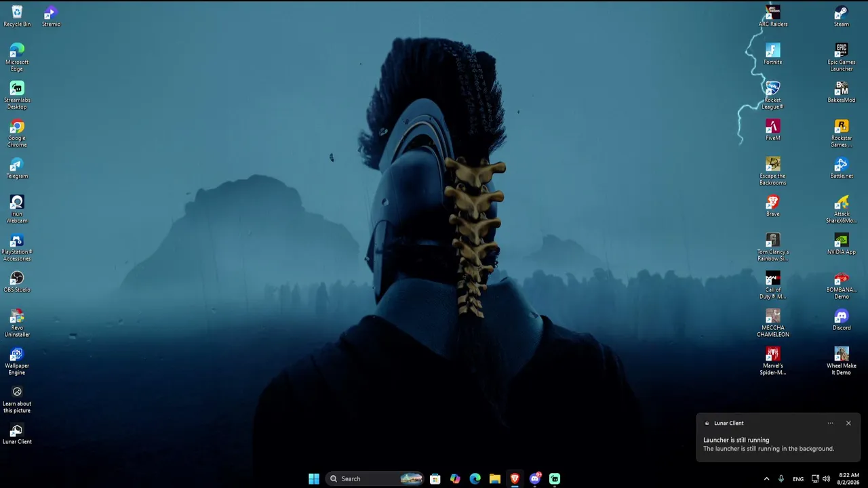The width and height of the screenshot is (868, 488).
Task: Open File Explorer from the taskbar
Action: (x=495, y=479)
